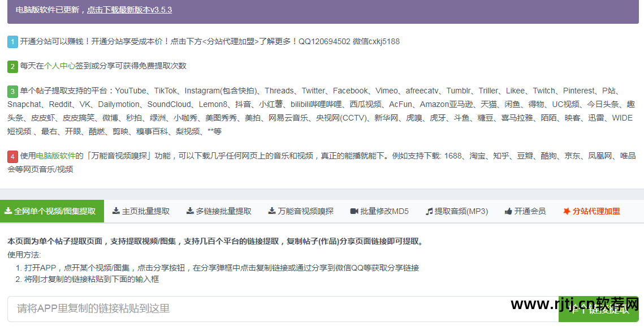The width and height of the screenshot is (644, 330).
Task: Click the blue number 1 badge
Action: pyautogui.click(x=13, y=42)
